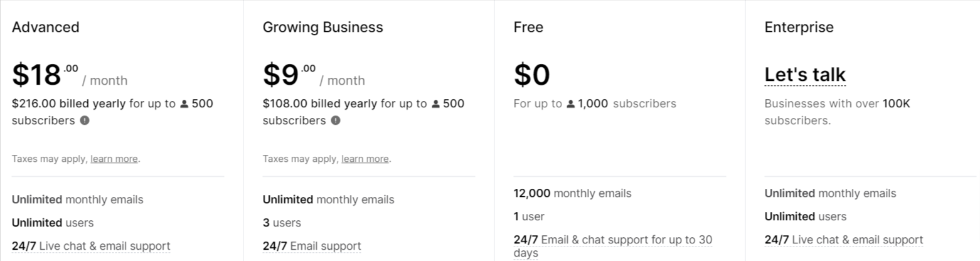The height and width of the screenshot is (261, 980).
Task: Select the Growing Business plan heading
Action: coord(322,27)
